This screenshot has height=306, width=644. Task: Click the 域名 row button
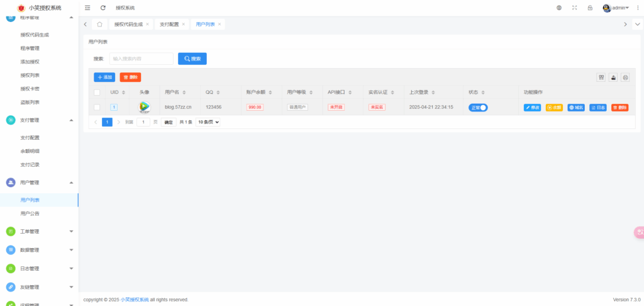point(576,108)
